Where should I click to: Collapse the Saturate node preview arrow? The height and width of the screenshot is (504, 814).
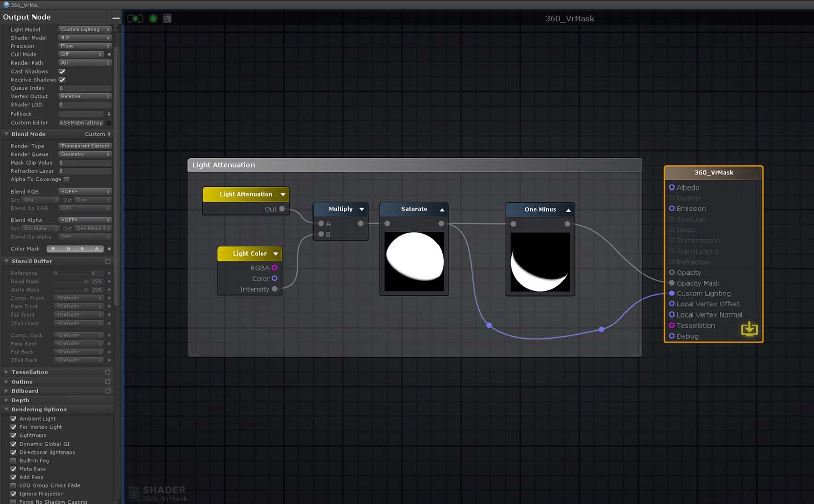[x=442, y=209]
